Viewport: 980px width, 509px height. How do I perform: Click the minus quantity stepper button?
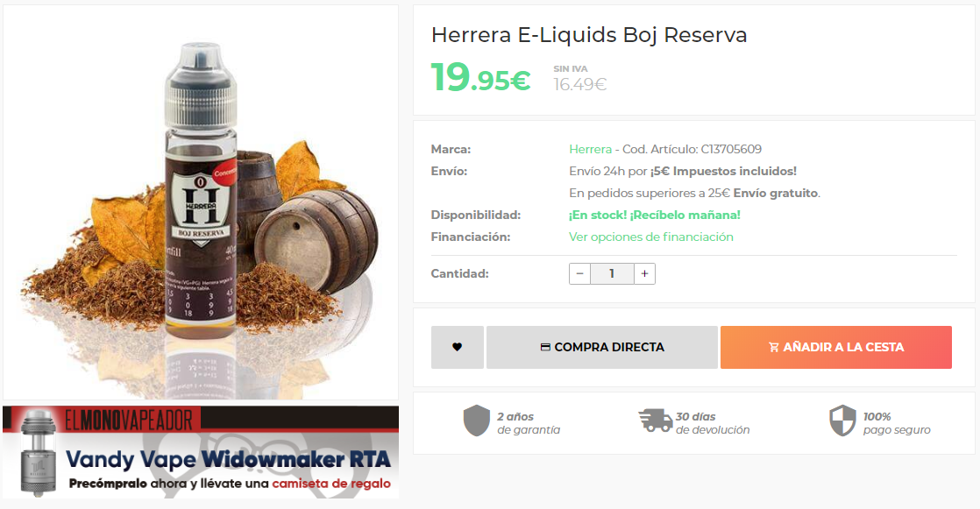(579, 273)
